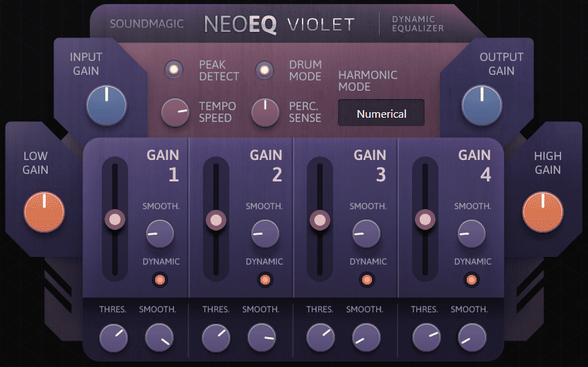588x367 pixels.
Task: Click the Output Gain blue knob
Action: tap(482, 105)
